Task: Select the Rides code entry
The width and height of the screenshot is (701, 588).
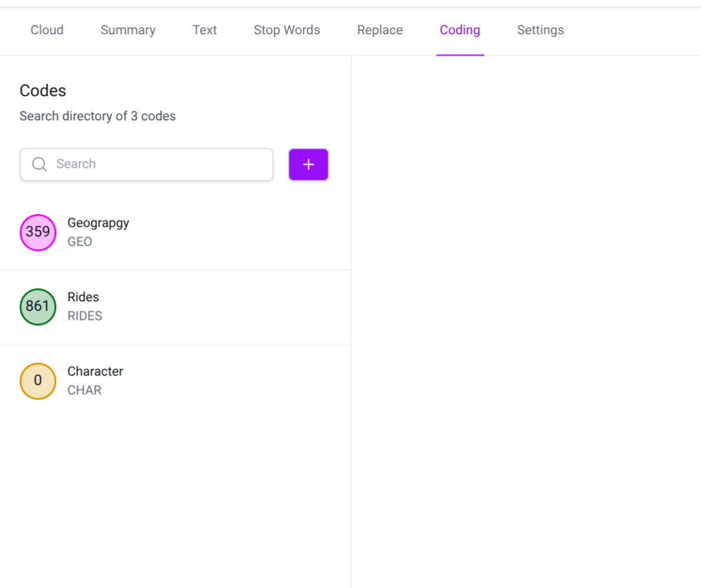Action: tap(175, 307)
